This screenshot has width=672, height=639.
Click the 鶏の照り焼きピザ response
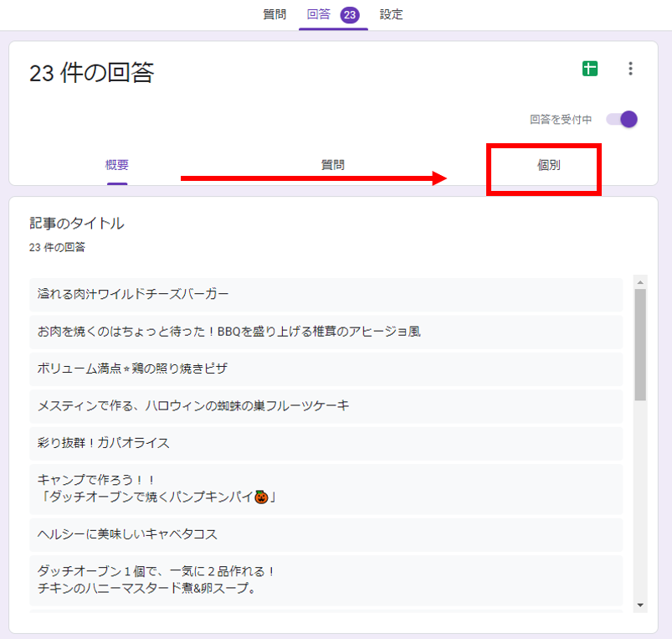point(326,368)
